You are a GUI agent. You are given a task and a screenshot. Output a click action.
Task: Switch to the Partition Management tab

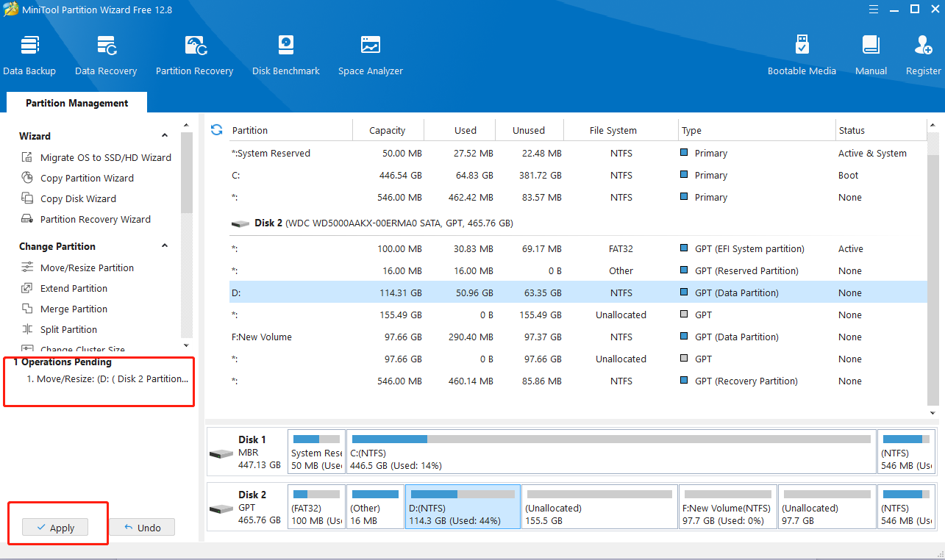[76, 103]
